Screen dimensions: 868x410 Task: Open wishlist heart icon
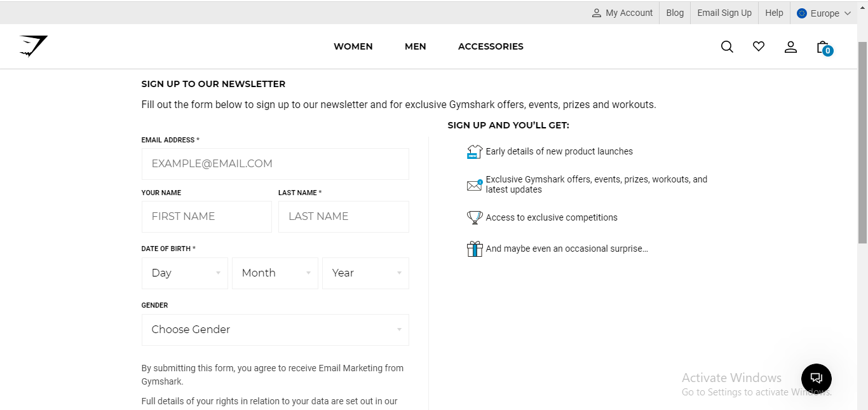tap(759, 46)
